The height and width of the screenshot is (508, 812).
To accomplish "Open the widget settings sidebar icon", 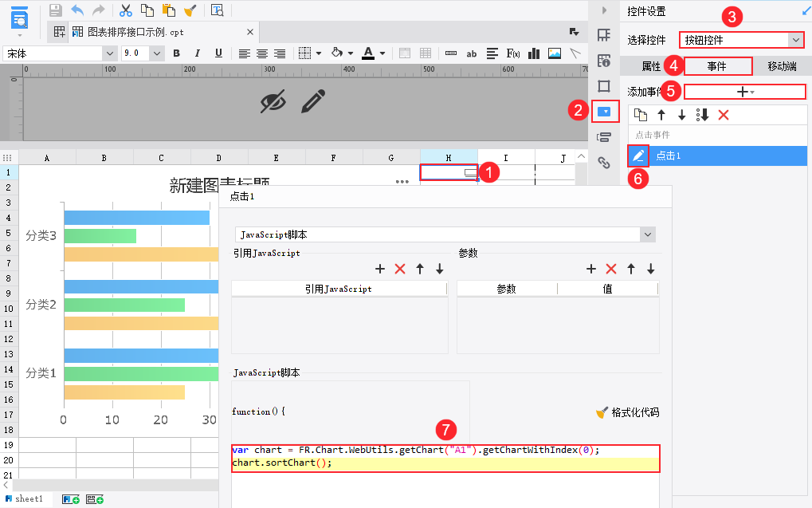I will 604,112.
